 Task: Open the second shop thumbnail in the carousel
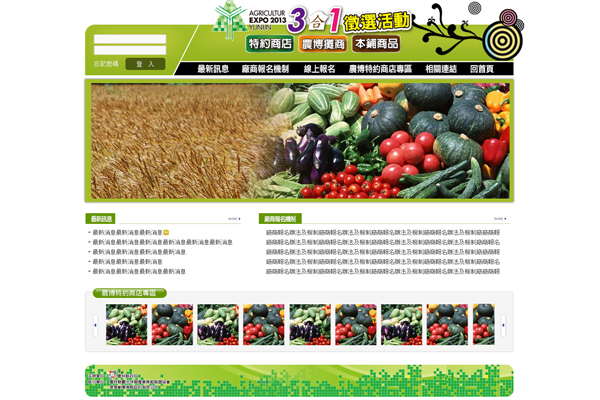[x=172, y=325]
